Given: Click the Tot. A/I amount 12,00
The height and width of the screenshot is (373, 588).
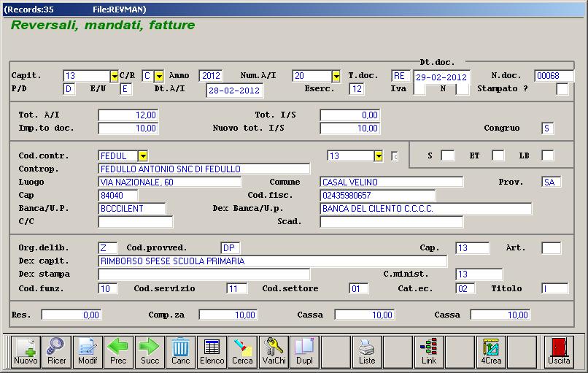Looking at the screenshot, I should pyautogui.click(x=128, y=115).
